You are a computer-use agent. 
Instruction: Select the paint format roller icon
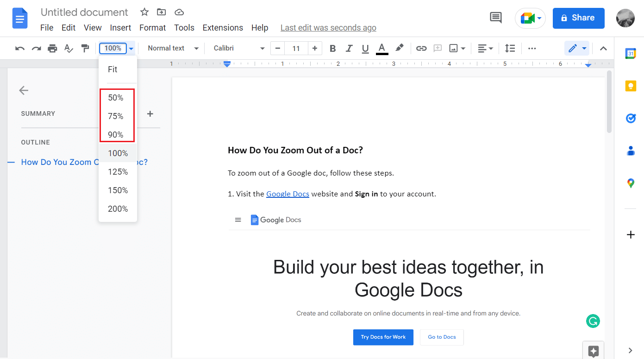coord(85,48)
